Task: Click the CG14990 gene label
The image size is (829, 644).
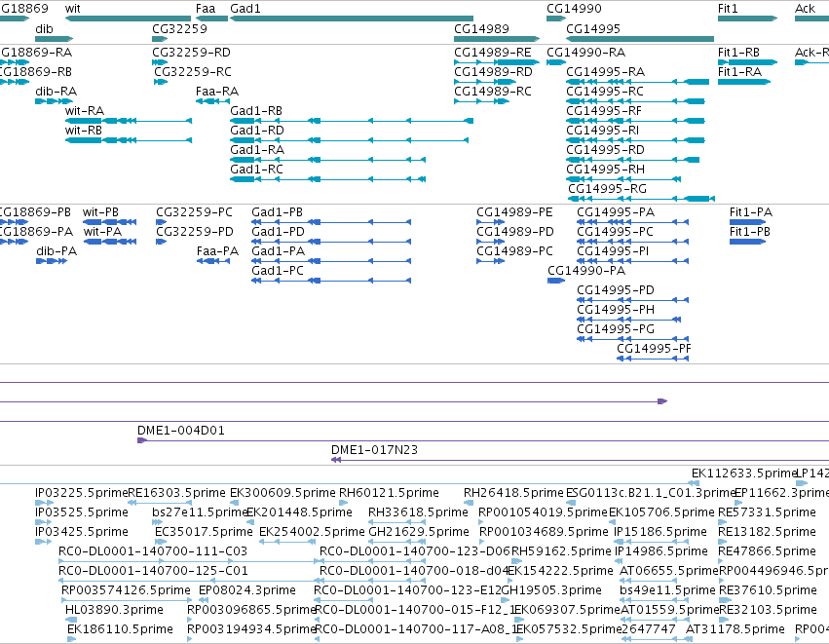Action: [x=574, y=9]
